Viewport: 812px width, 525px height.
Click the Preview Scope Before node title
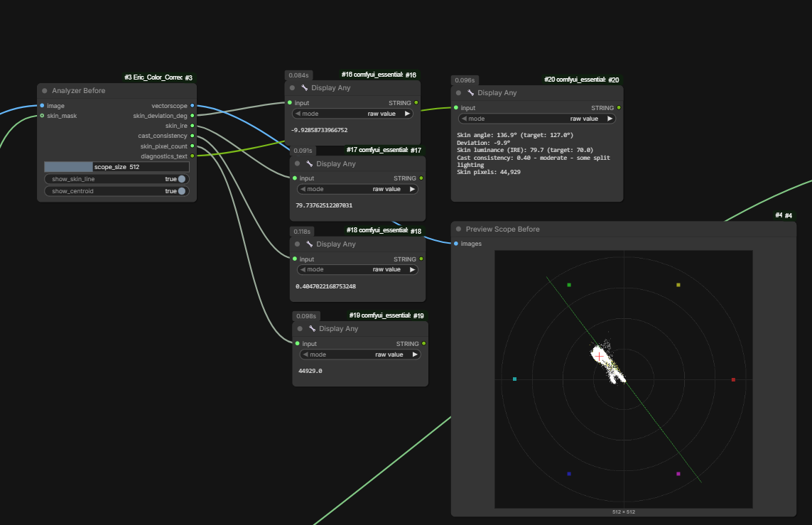click(x=502, y=229)
